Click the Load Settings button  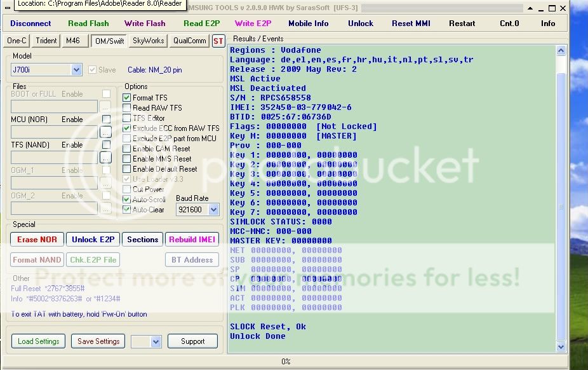(39, 341)
